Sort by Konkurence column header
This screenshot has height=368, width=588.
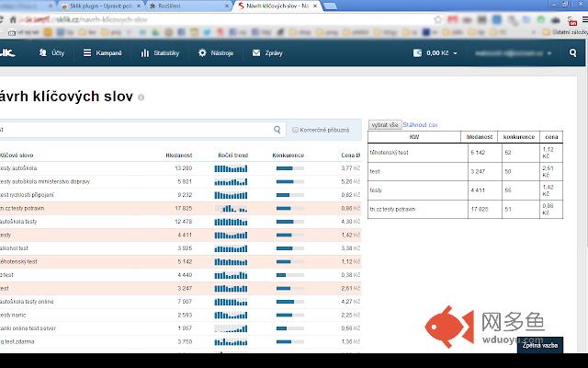tap(288, 155)
